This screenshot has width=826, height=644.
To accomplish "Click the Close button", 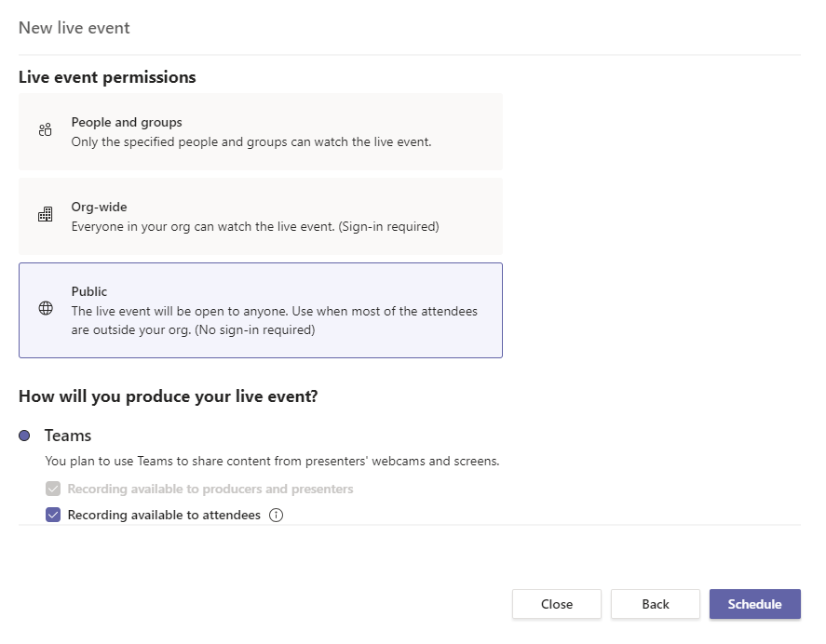I will [x=557, y=604].
